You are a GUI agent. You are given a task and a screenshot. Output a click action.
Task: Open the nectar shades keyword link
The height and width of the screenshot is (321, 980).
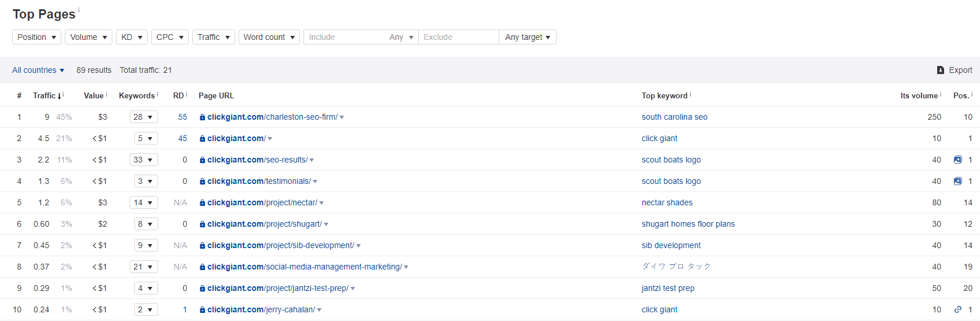click(x=667, y=202)
